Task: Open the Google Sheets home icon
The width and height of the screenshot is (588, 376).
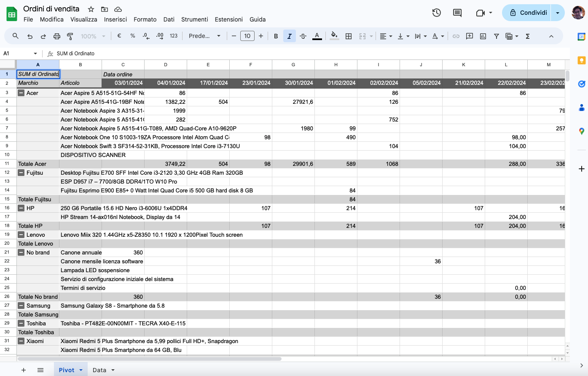Action: (x=12, y=14)
